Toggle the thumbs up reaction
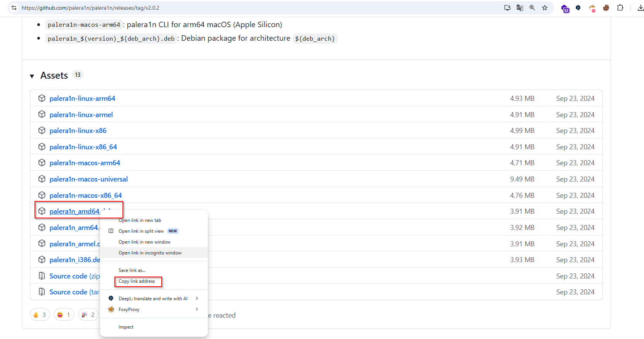This screenshot has height=339, width=644. tap(40, 315)
